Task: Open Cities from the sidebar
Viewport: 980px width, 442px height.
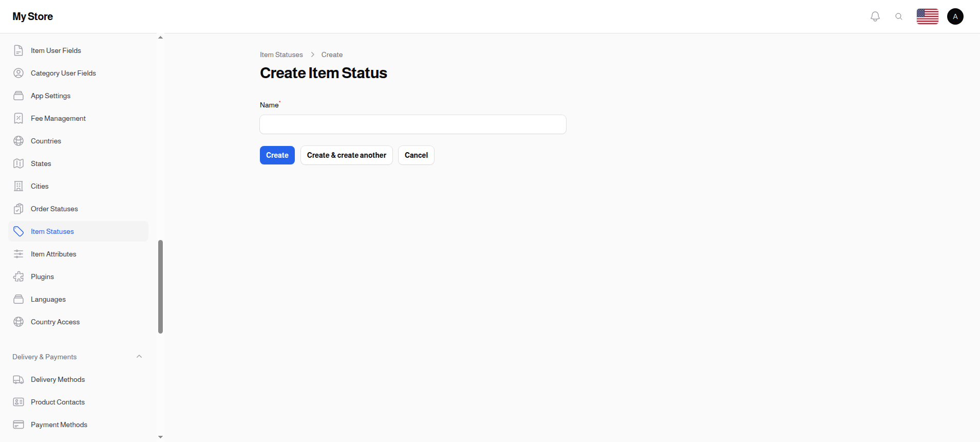Action: pos(79,186)
